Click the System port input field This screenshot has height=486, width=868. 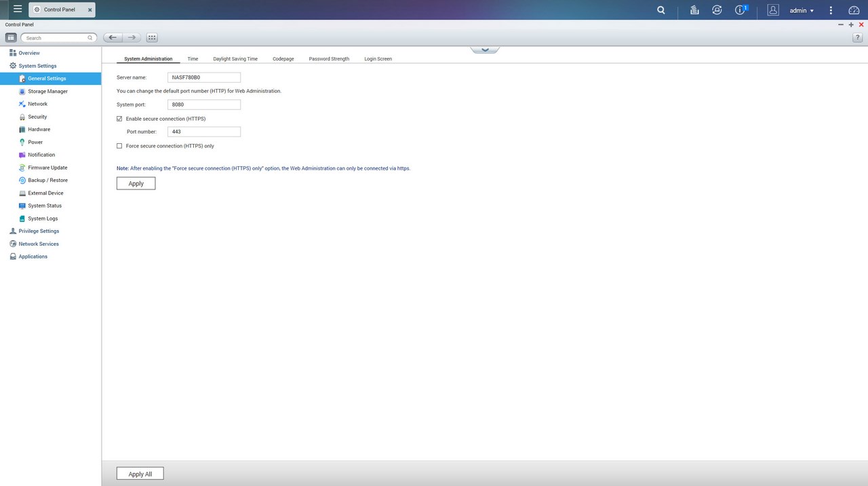[204, 105]
